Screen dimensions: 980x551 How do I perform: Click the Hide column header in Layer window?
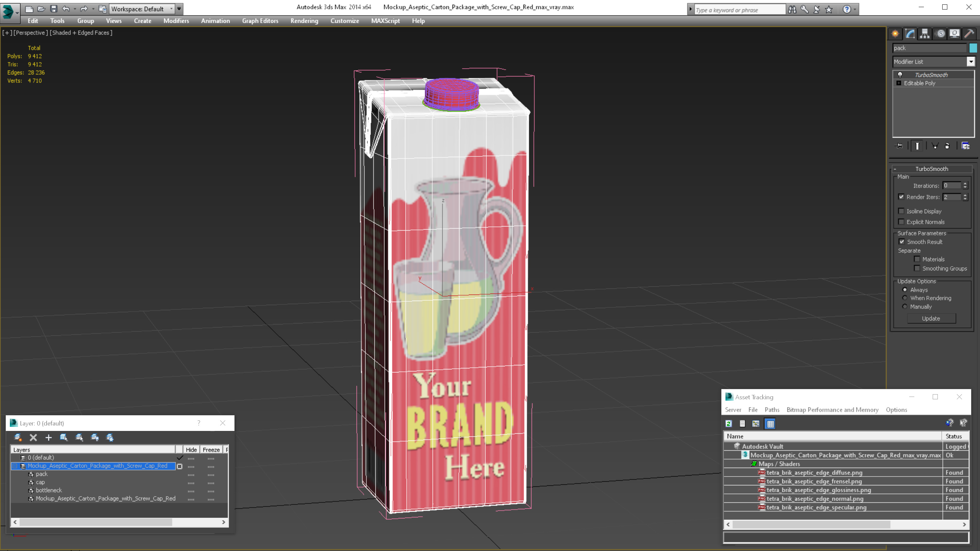(191, 449)
